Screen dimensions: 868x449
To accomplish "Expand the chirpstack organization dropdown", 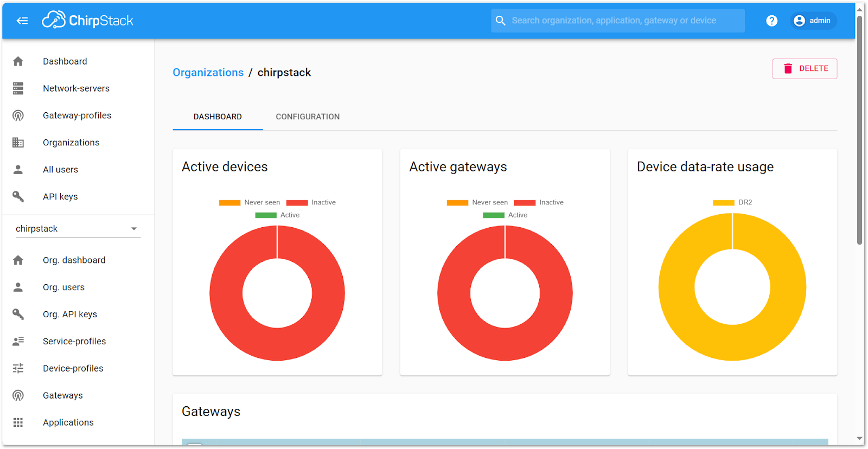I will tap(133, 229).
